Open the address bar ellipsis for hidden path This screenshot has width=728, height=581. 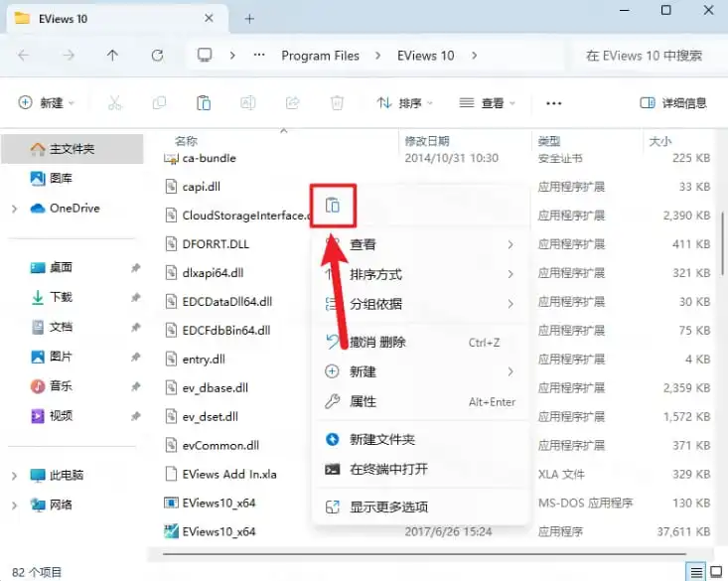pyautogui.click(x=259, y=56)
